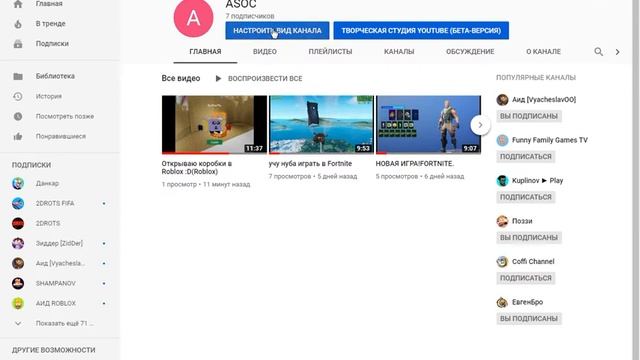Open title Открываю коробки в Roblox
This screenshot has height=360, width=640.
coord(197,168)
